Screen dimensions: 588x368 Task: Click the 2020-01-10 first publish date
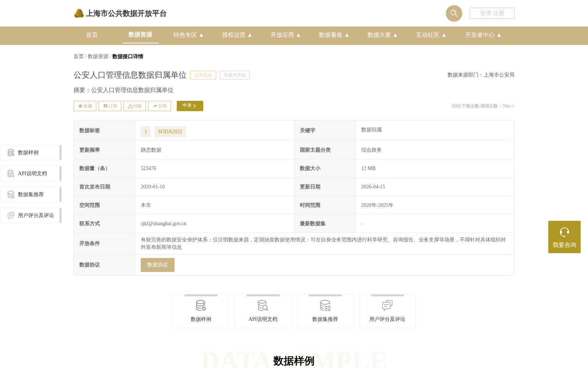[x=153, y=187]
